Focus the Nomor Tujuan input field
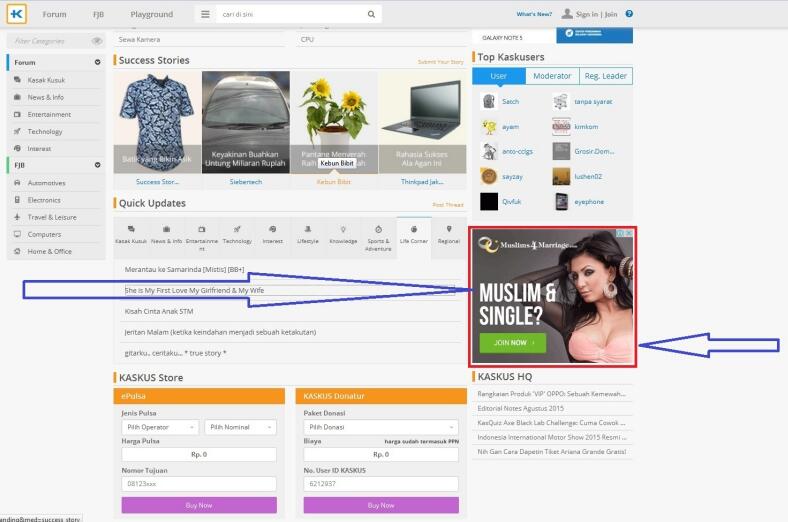This screenshot has height=522, width=788. point(199,484)
